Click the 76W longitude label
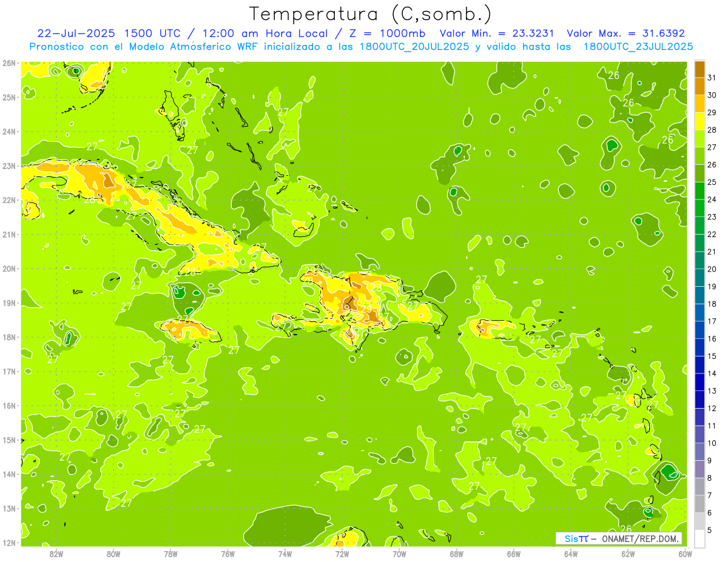This screenshot has height=562, width=728. (x=228, y=553)
